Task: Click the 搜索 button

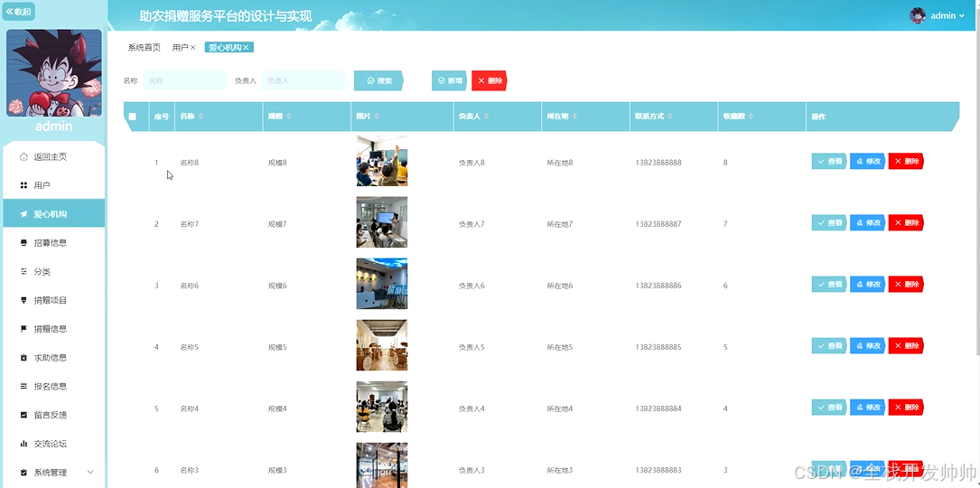Action: (378, 80)
